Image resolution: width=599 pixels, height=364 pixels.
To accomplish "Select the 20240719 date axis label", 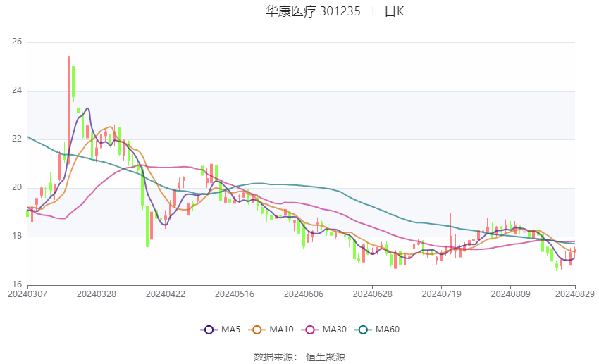I will [442, 294].
